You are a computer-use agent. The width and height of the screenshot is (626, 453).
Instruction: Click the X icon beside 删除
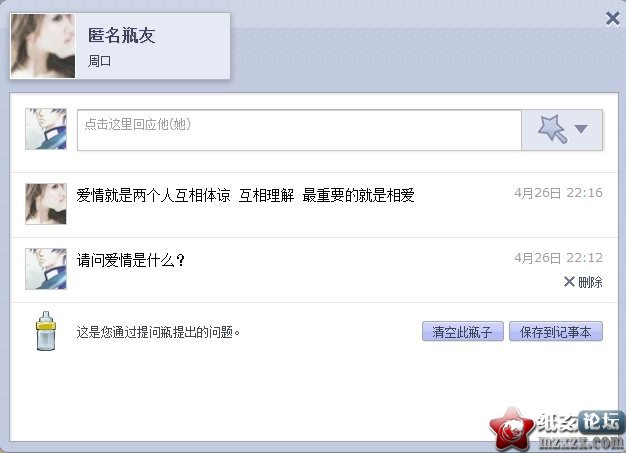(x=569, y=282)
